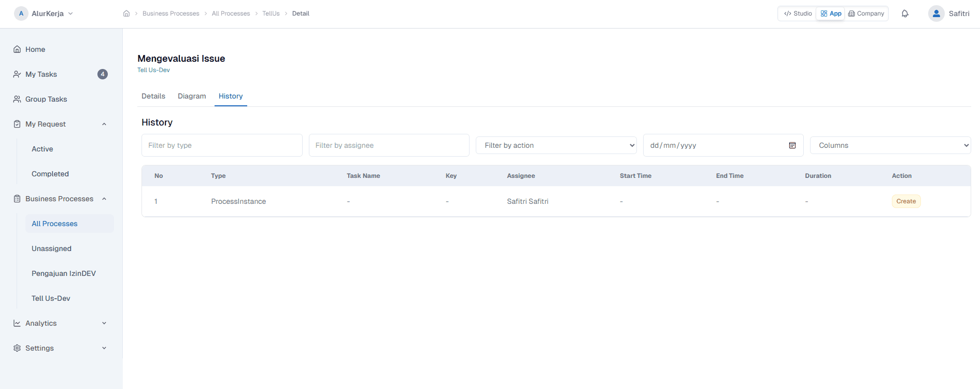The height and width of the screenshot is (389, 980).
Task: Switch to Studio mode
Action: pos(798,13)
